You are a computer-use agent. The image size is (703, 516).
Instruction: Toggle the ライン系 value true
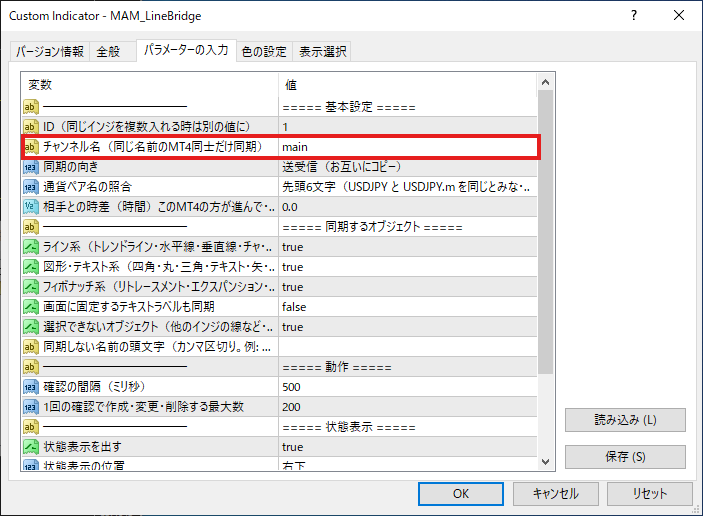(x=407, y=247)
